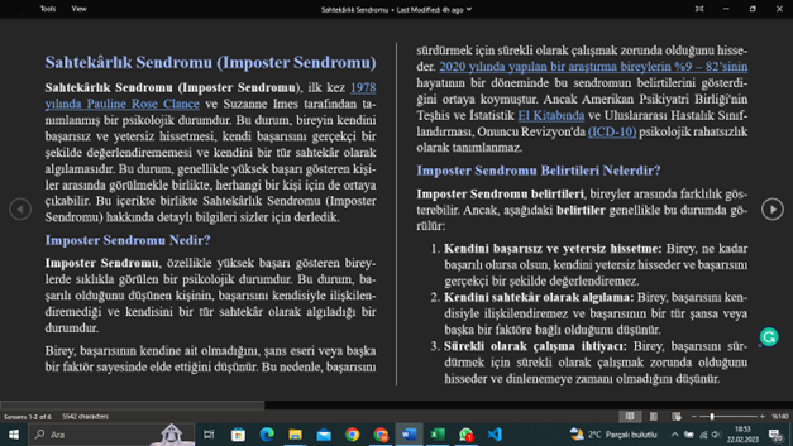793x446 pixels.
Task: Open the View menu
Action: pos(79,9)
